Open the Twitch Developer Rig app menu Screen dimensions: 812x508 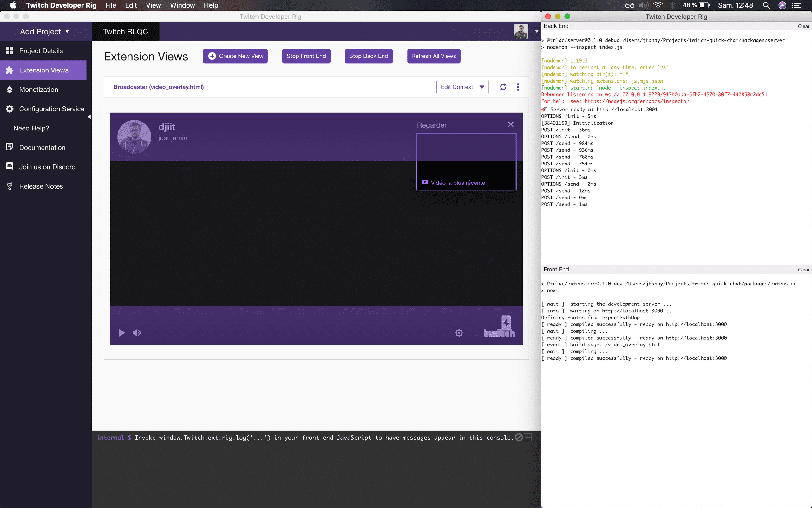61,5
